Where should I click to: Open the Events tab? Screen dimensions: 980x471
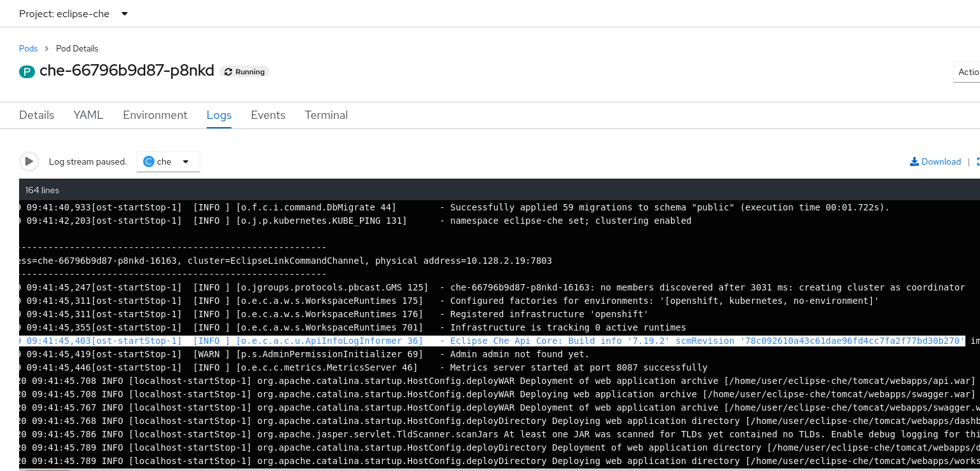click(268, 115)
